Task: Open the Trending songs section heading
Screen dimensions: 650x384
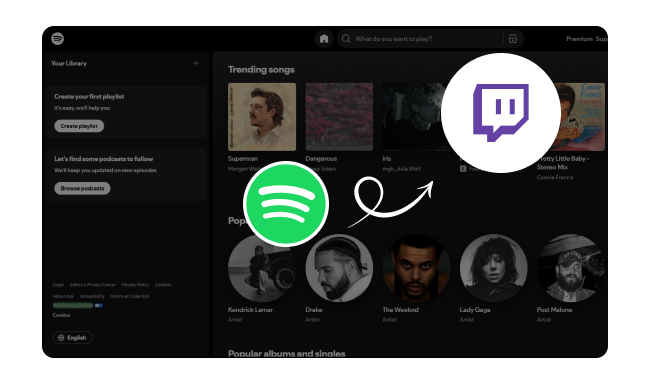Action: tap(261, 70)
